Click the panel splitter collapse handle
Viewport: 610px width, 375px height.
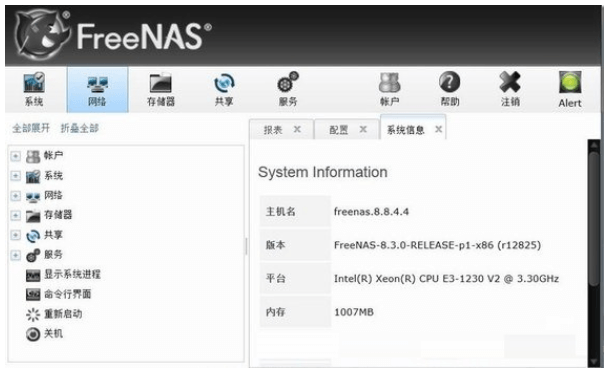pyautogui.click(x=246, y=246)
